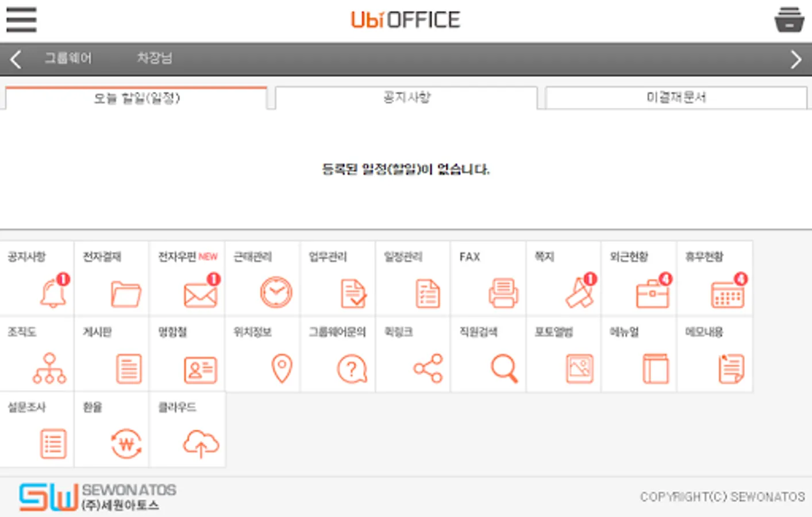
Task: Switch to the 공지사항 tab
Action: pyautogui.click(x=406, y=98)
